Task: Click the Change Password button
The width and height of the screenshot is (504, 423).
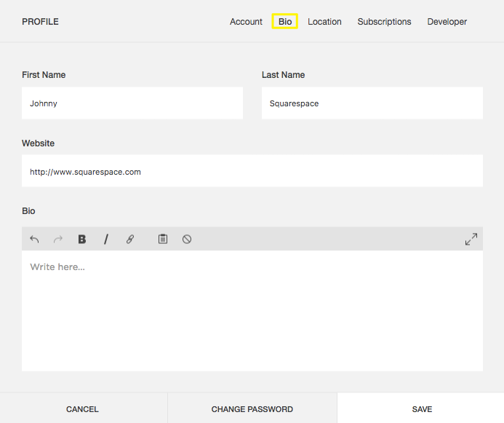Action: 252,409
